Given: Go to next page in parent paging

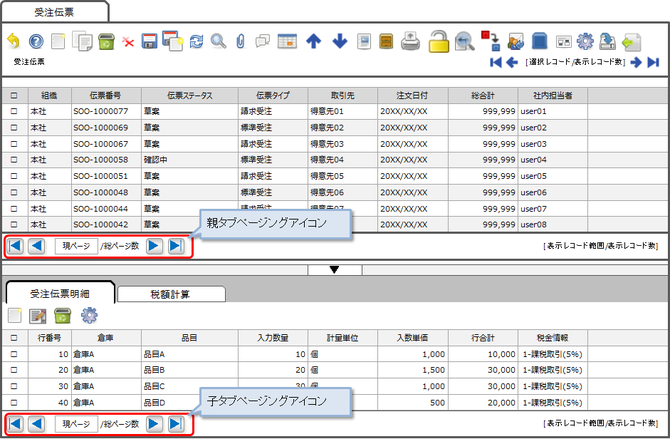Looking at the screenshot, I should 154,246.
